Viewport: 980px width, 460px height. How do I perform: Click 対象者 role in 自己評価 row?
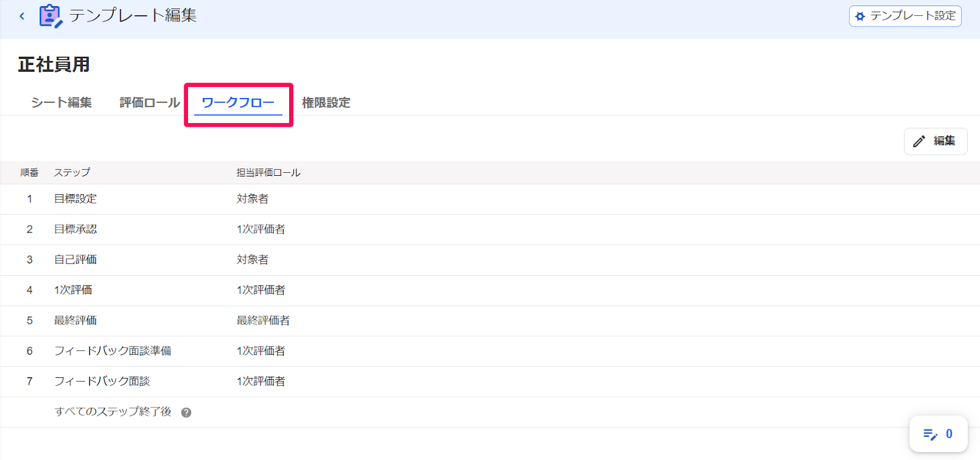[252, 260]
